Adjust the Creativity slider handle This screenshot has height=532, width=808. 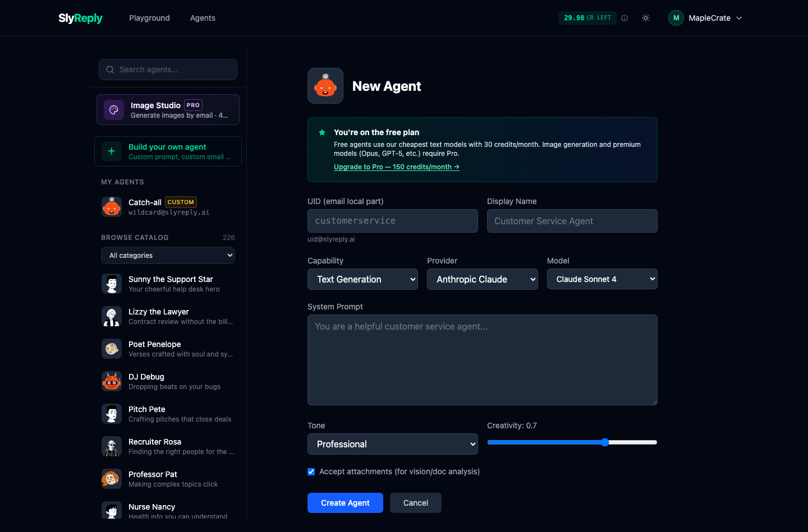click(605, 442)
